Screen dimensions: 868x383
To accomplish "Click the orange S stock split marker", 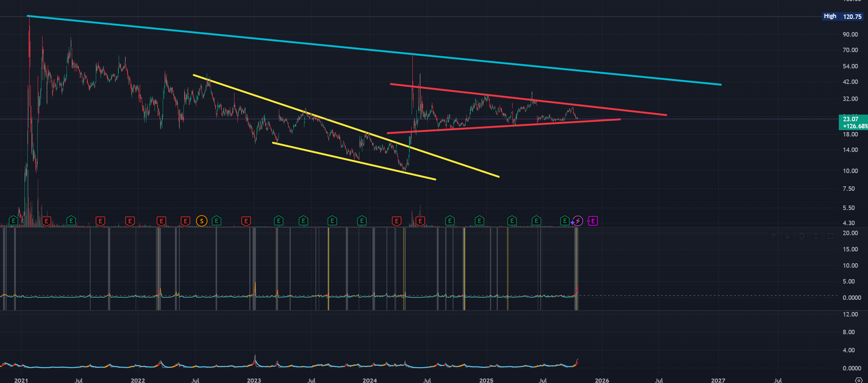I will 202,221.
